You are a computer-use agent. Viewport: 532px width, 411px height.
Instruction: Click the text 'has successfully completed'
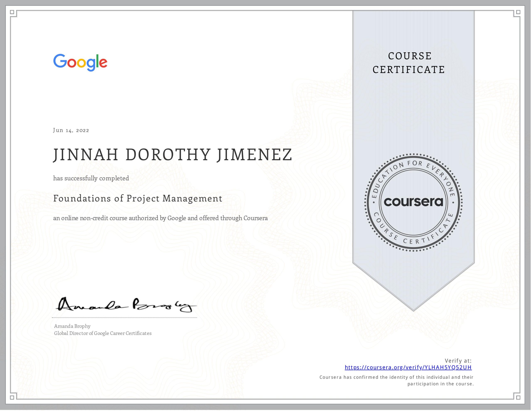point(91,178)
